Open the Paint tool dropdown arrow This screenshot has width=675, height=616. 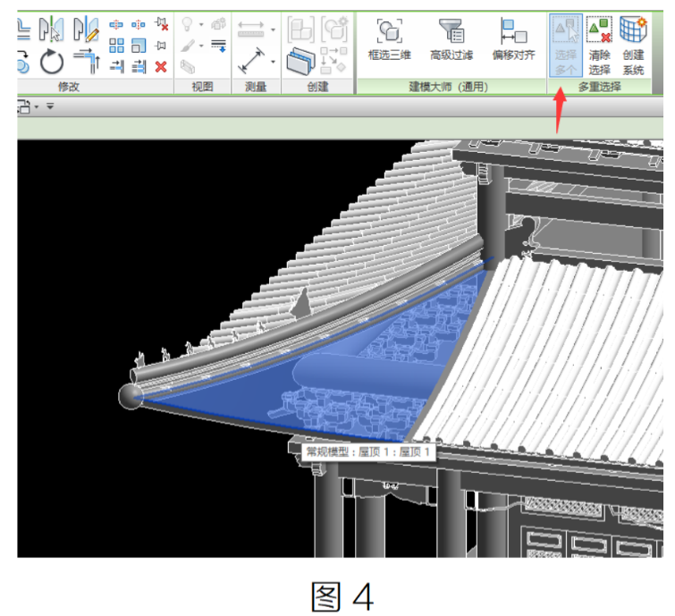coord(201,46)
